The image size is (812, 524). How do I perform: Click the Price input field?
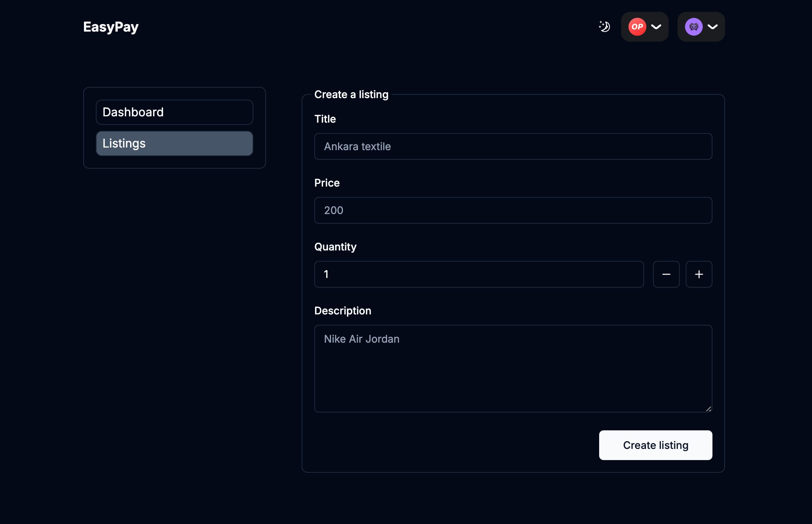pyautogui.click(x=513, y=210)
